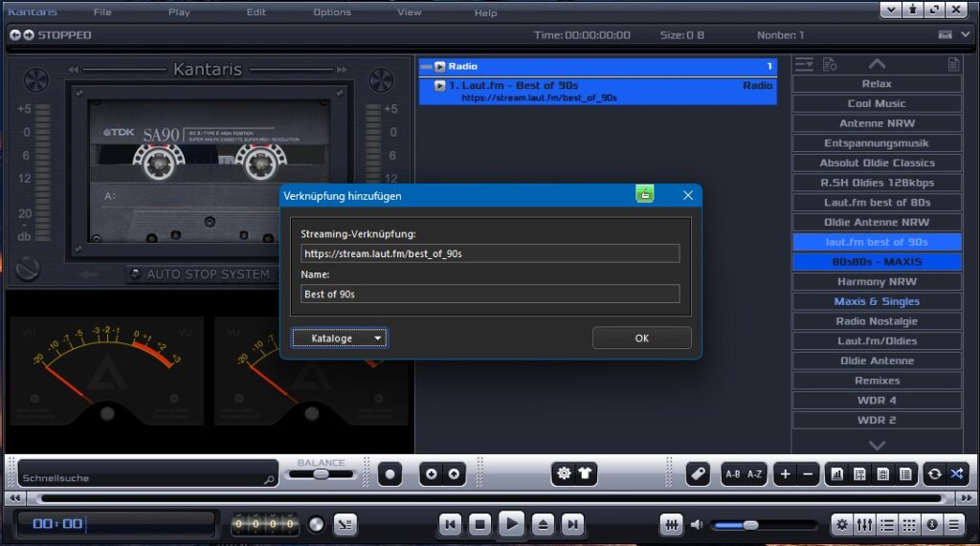Click the A-B repeat button
This screenshot has width=980, height=546.
pos(732,474)
